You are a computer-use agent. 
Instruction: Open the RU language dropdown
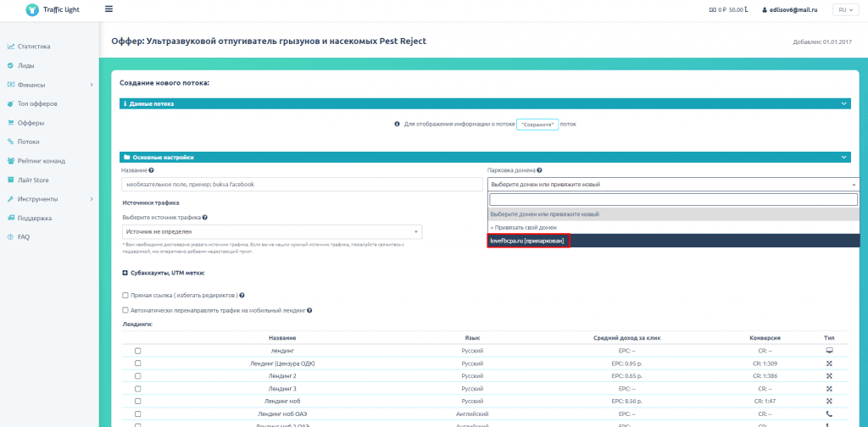(x=845, y=9)
